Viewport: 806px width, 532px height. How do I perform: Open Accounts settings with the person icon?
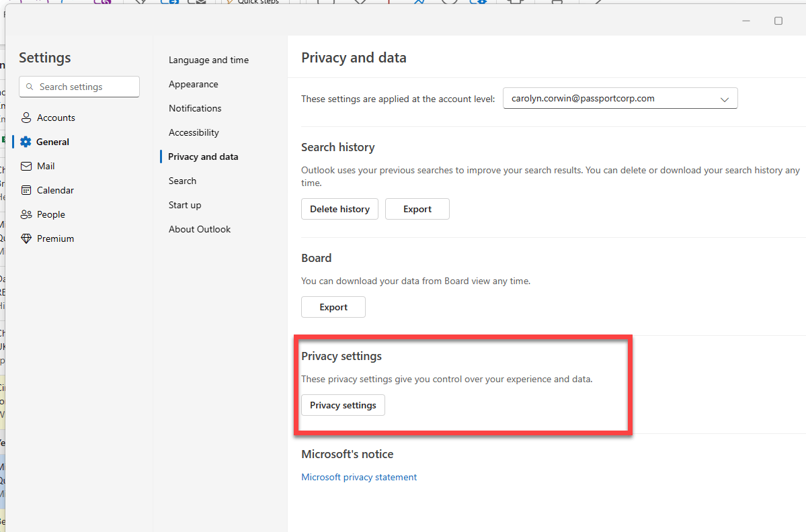pyautogui.click(x=26, y=118)
